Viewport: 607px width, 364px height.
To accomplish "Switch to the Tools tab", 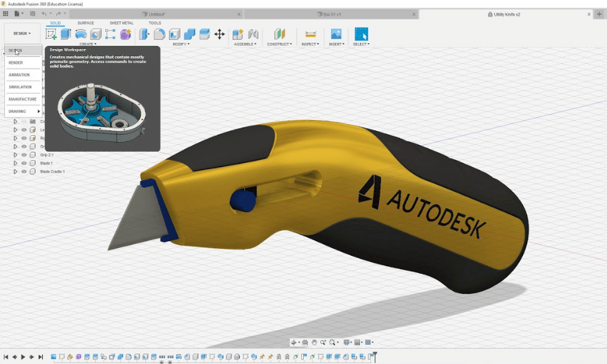I will 155,23.
